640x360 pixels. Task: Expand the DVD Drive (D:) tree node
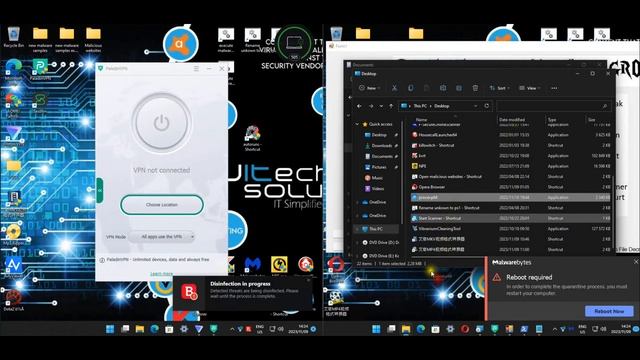click(x=357, y=242)
